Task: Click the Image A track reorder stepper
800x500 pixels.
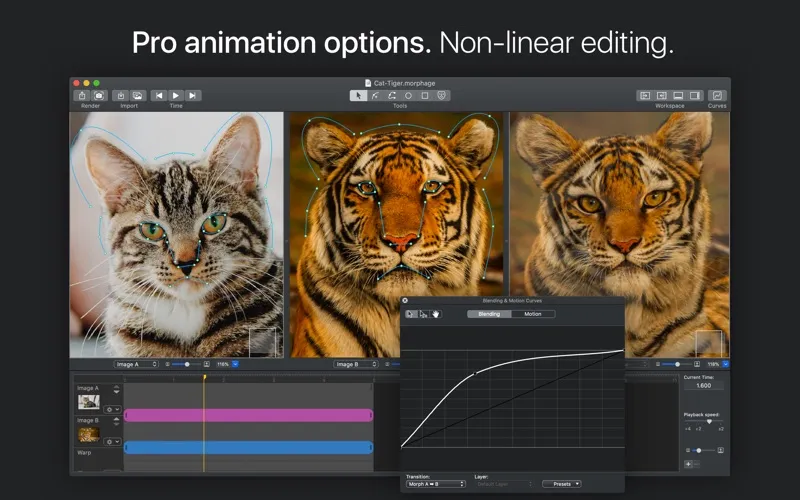Action: 116,390
